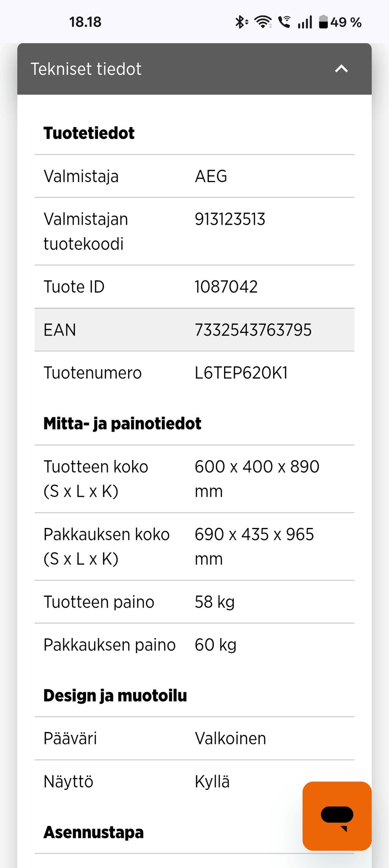Select the product number L6TEP620K1
The height and width of the screenshot is (868, 389).
pyautogui.click(x=241, y=373)
